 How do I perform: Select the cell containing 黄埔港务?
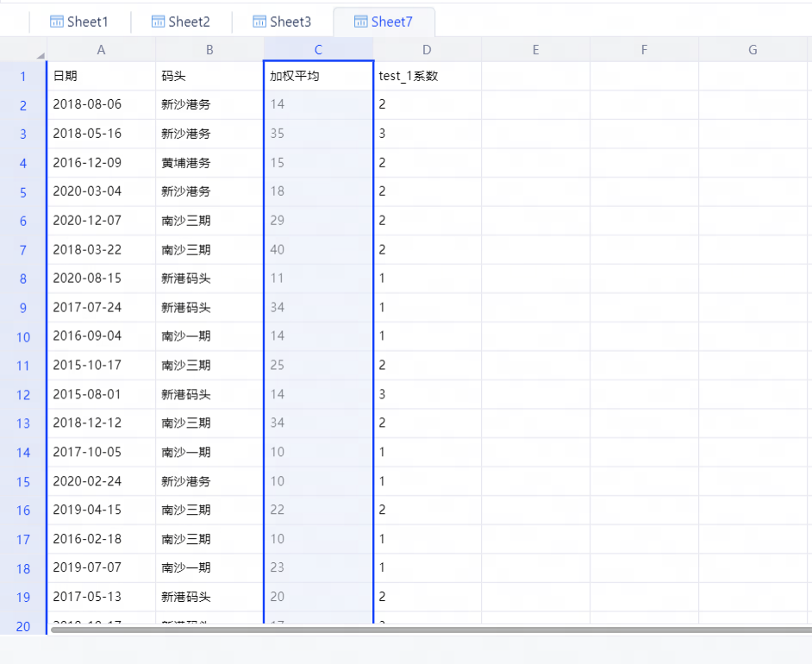pyautogui.click(x=209, y=162)
